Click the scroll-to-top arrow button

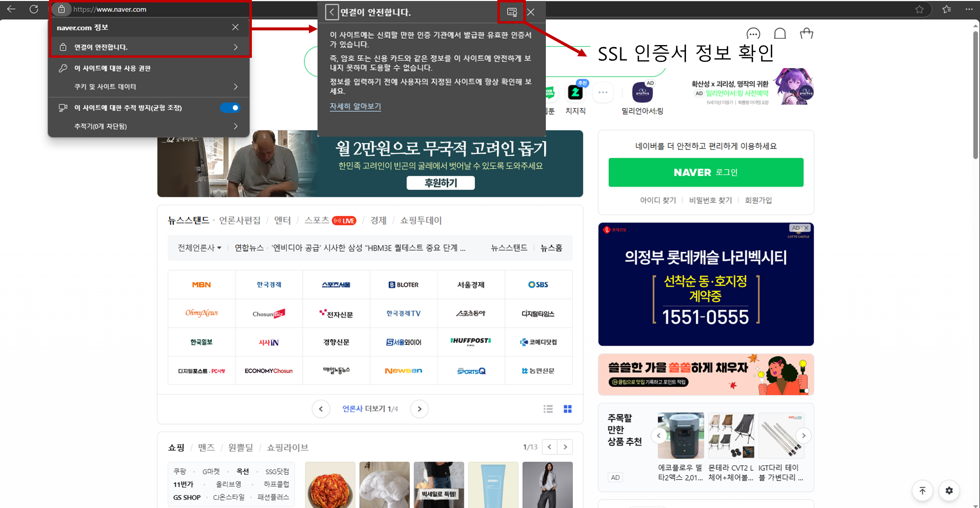[922, 490]
